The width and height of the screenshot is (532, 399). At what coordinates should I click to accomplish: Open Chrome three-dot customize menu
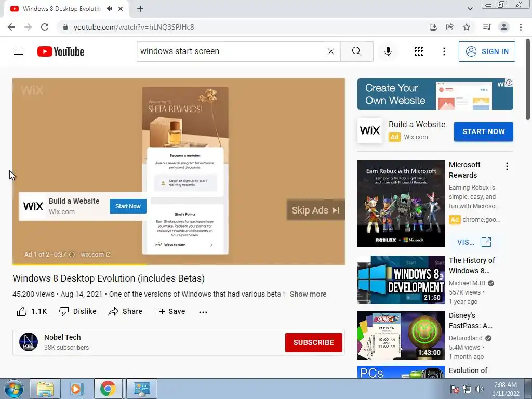[521, 27]
